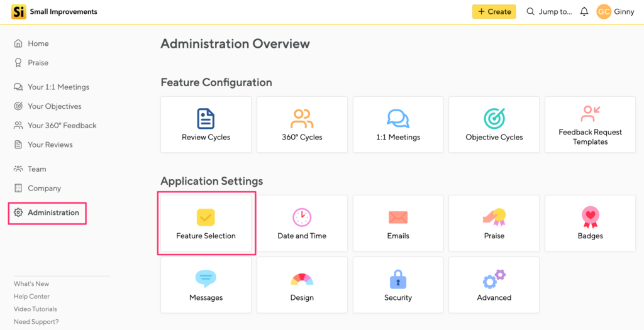The height and width of the screenshot is (330, 644).
Task: Open the 1:1 Meetings chat bubbles icon
Action: (x=398, y=119)
